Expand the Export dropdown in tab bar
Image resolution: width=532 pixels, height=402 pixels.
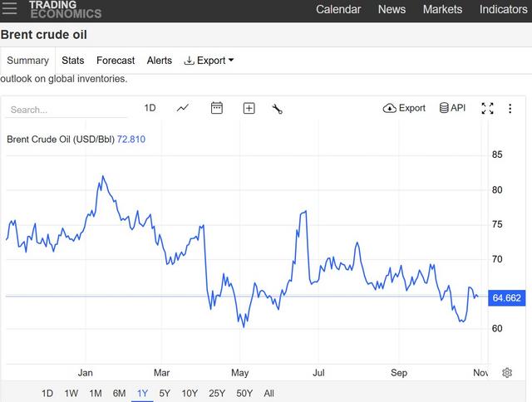point(209,61)
